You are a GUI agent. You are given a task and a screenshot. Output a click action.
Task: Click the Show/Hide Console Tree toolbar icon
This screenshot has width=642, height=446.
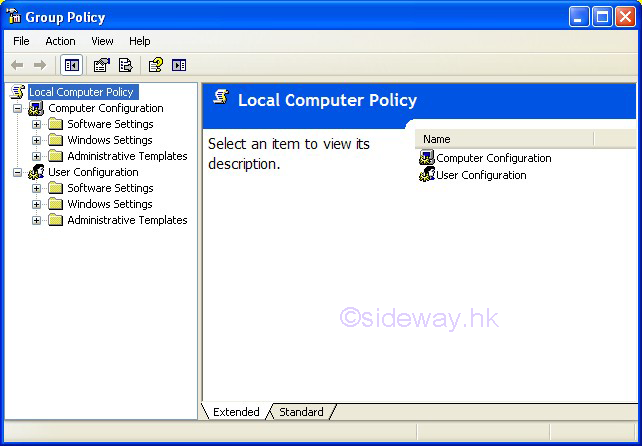[x=71, y=65]
